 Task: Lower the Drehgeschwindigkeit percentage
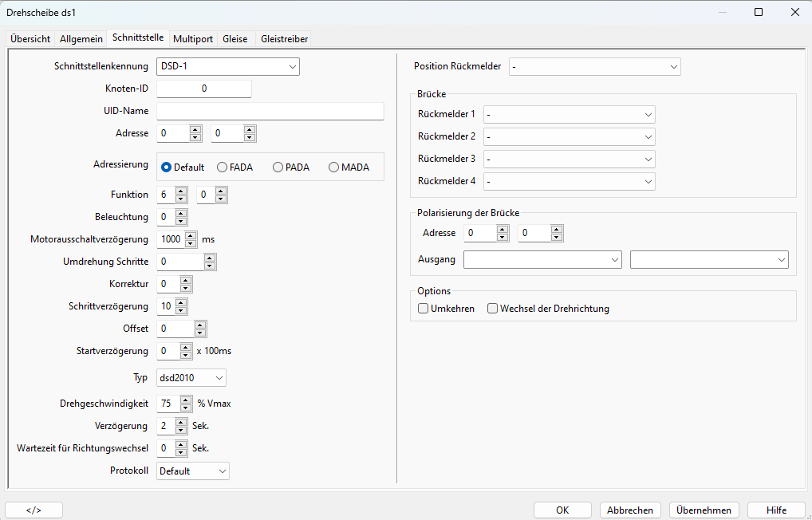coord(186,407)
